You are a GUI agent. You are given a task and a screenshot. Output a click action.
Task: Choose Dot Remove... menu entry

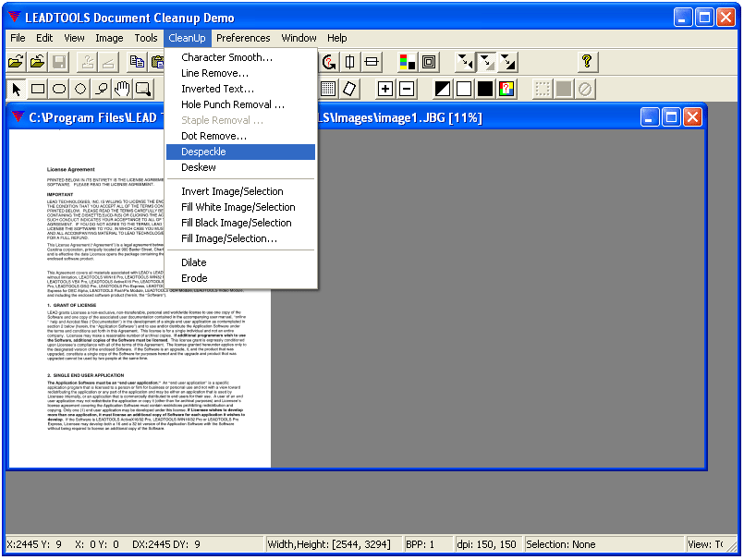(240, 136)
